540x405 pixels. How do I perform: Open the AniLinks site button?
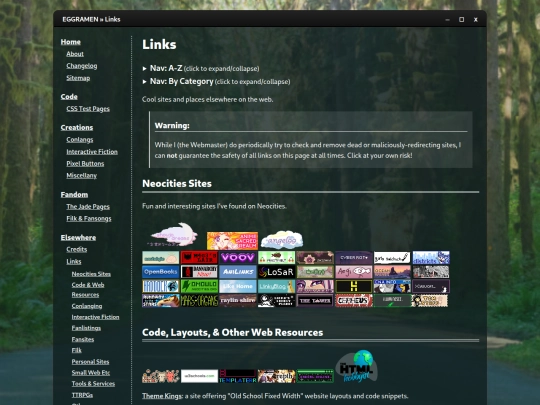[x=238, y=272]
